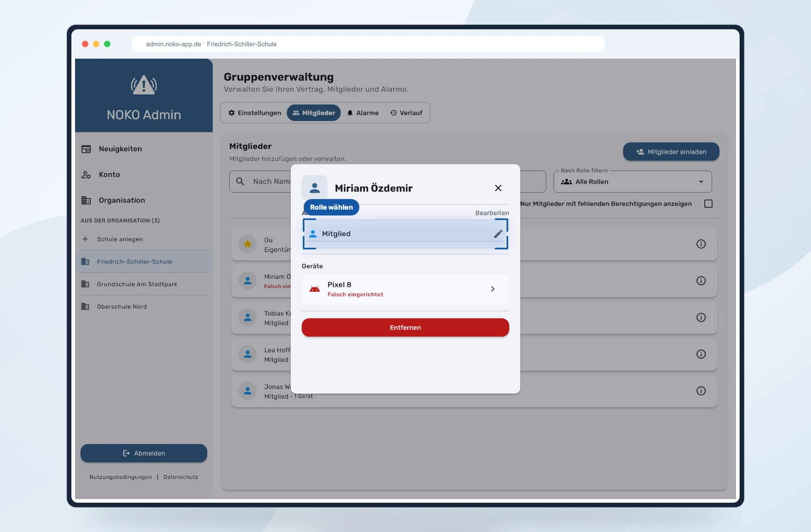811x532 pixels.
Task: Click the pencil edit icon for Mitglied role
Action: [498, 234]
